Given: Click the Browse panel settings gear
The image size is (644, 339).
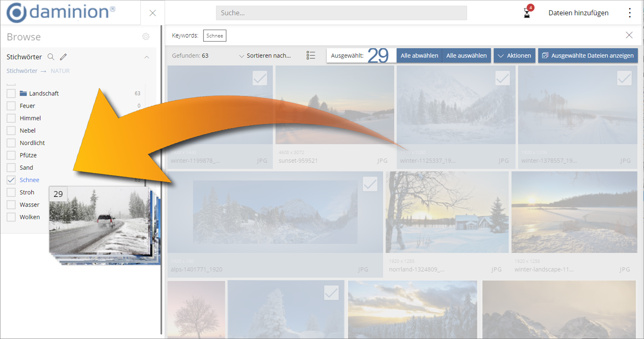Looking at the screenshot, I should click(x=146, y=37).
